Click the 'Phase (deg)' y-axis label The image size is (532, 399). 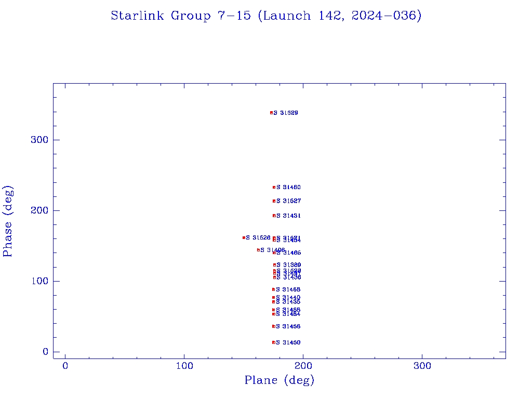[x=8, y=221]
